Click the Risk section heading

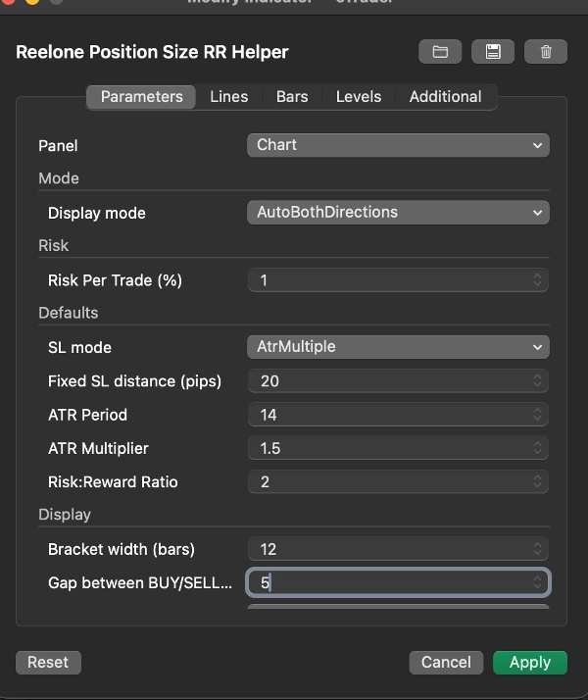[54, 245]
